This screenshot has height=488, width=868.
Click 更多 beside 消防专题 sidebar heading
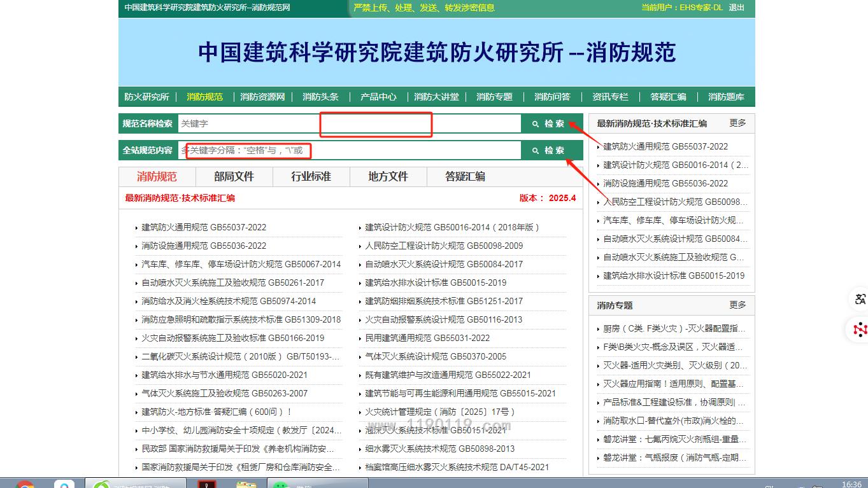pyautogui.click(x=737, y=305)
